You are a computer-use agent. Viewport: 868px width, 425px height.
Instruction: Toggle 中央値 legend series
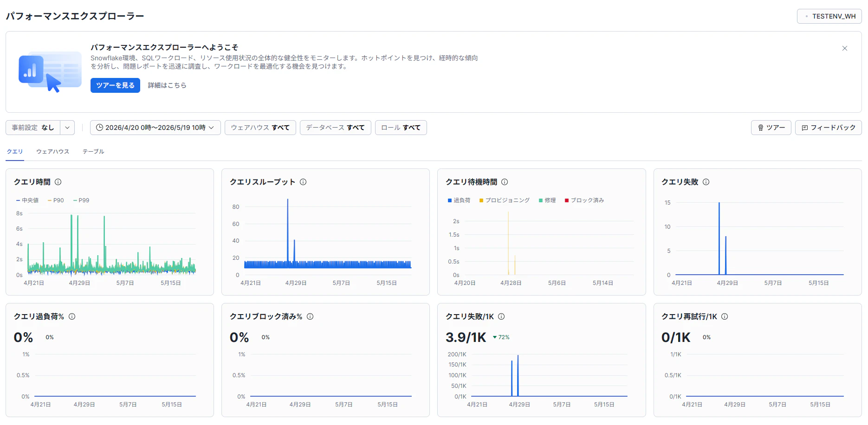(x=27, y=200)
